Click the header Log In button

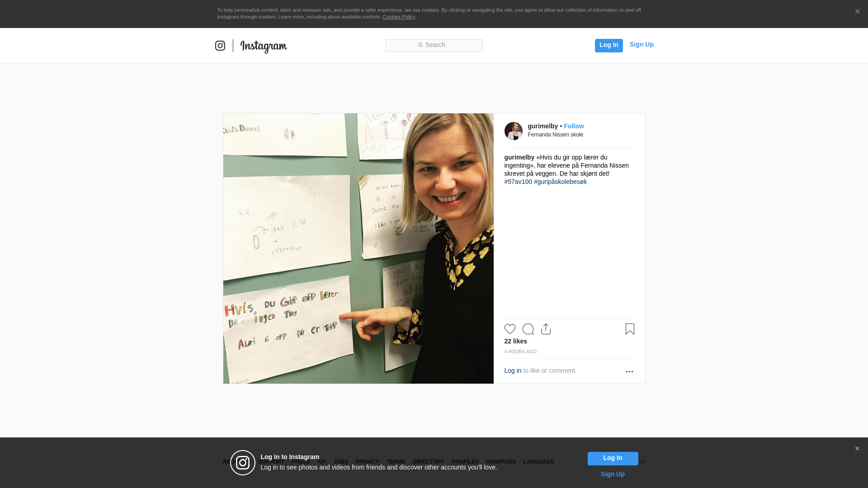click(609, 45)
